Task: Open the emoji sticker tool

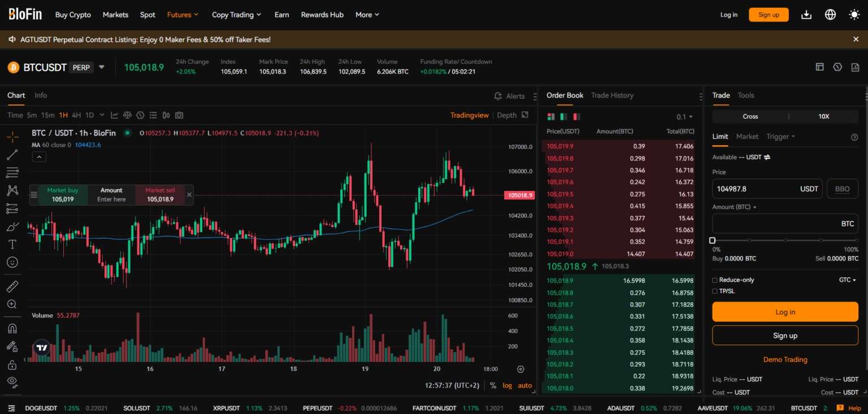Action: tap(12, 262)
